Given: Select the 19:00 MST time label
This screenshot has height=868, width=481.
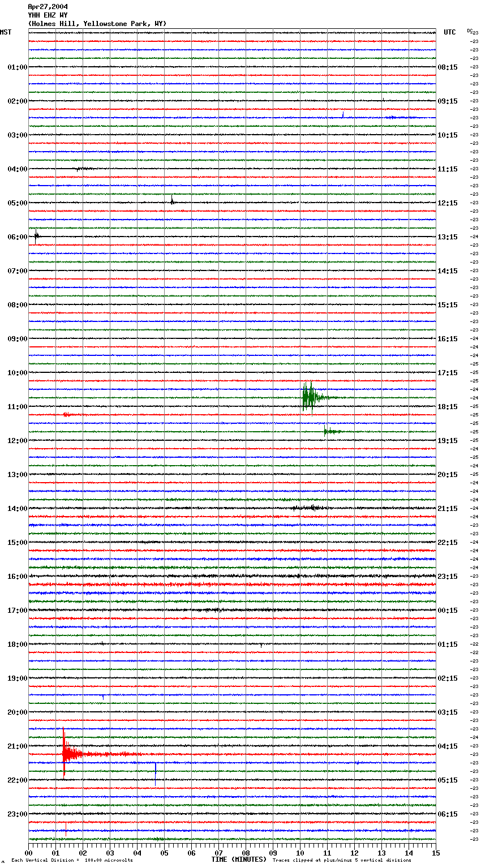Looking at the screenshot, I should (x=18, y=678).
